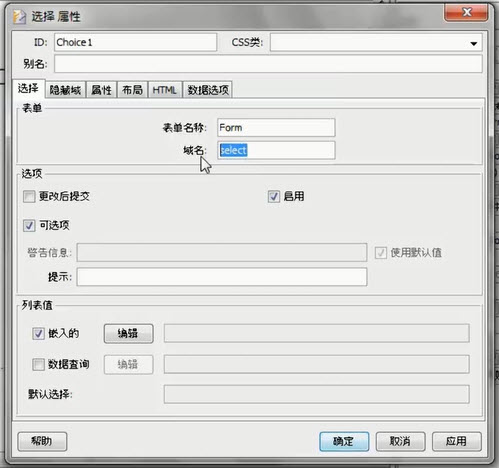Viewport: 499px width, 468px height.
Task: Toggle the 更改后提交 checkbox
Action: (29, 196)
